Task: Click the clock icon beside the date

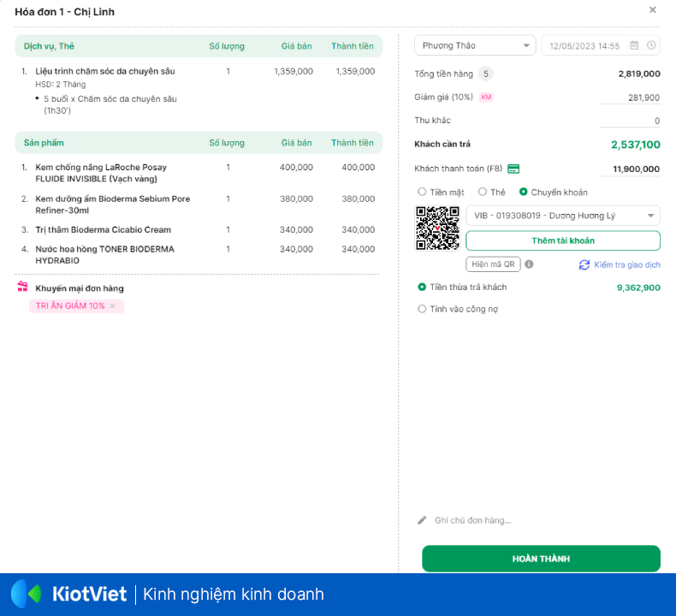Action: click(651, 45)
